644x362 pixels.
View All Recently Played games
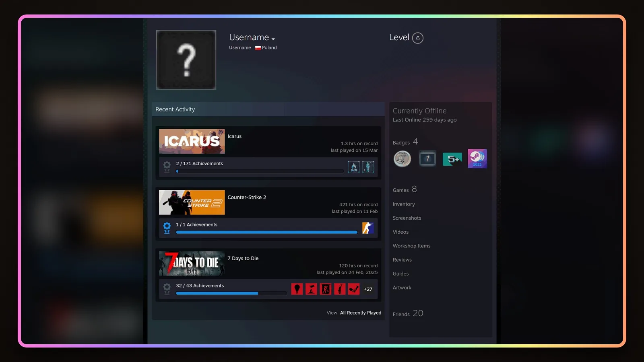coord(361,313)
